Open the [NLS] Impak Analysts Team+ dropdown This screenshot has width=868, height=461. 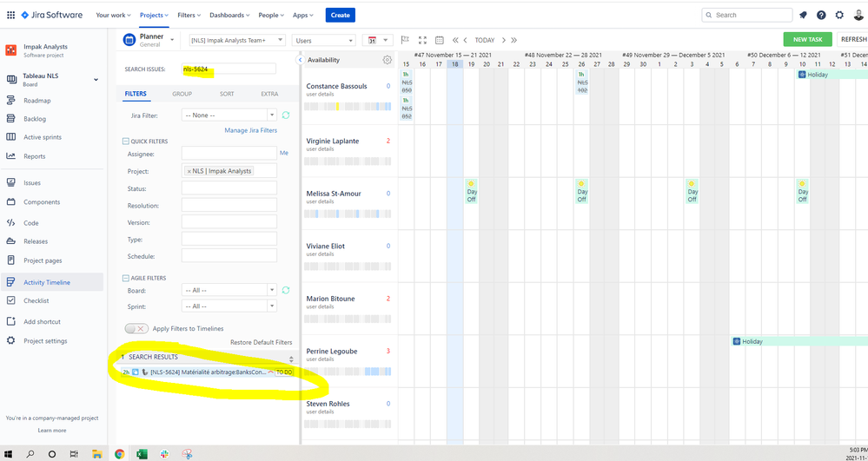237,40
